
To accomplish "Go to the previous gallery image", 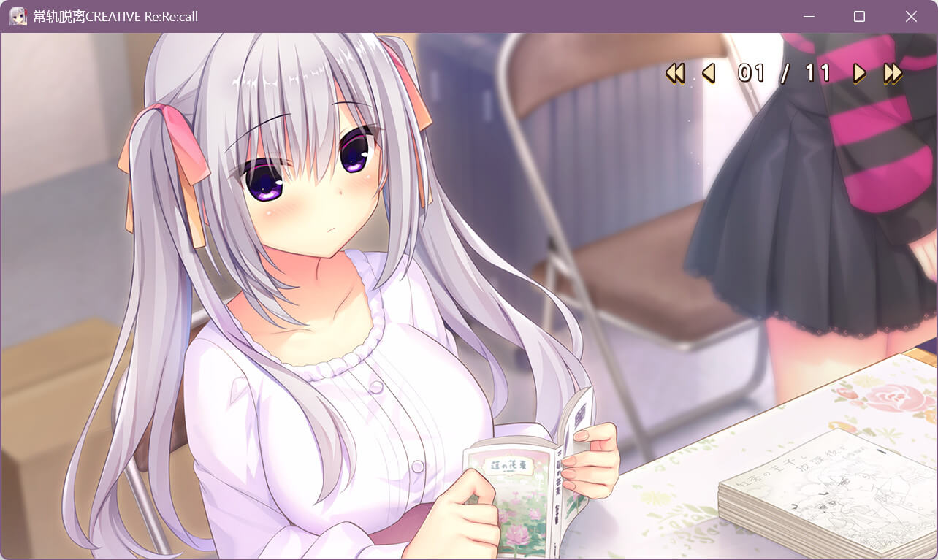I will coord(708,73).
